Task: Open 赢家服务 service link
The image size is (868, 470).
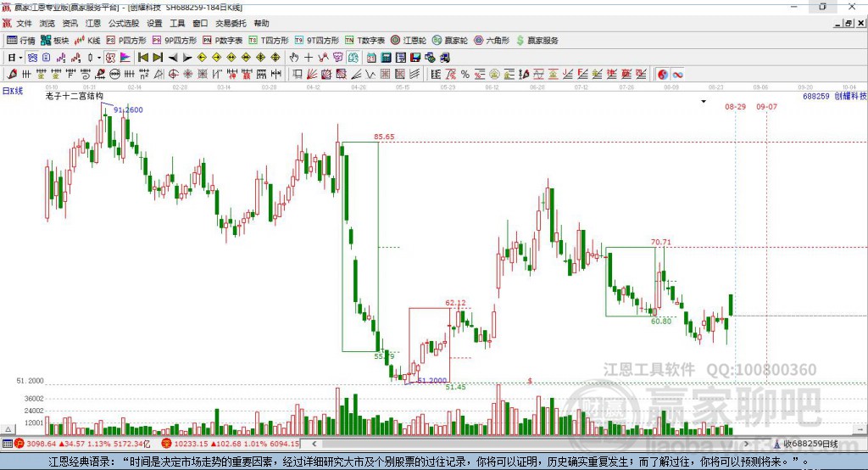Action: coord(537,41)
